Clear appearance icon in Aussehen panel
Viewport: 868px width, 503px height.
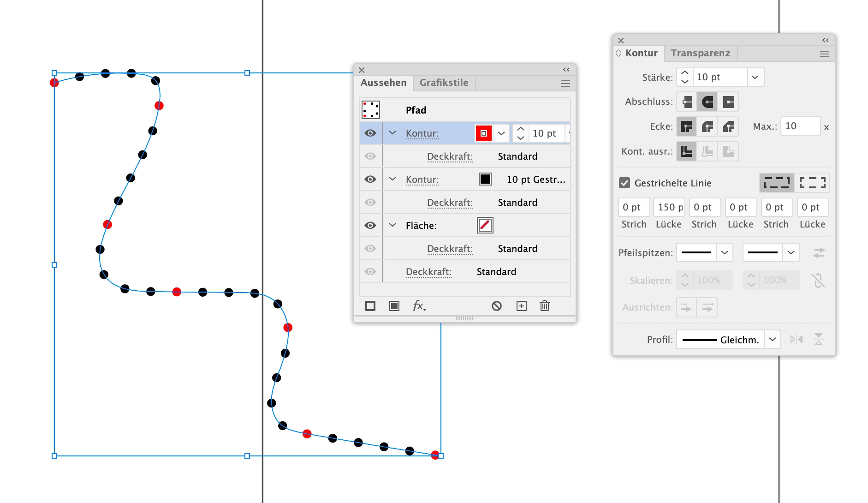[497, 306]
